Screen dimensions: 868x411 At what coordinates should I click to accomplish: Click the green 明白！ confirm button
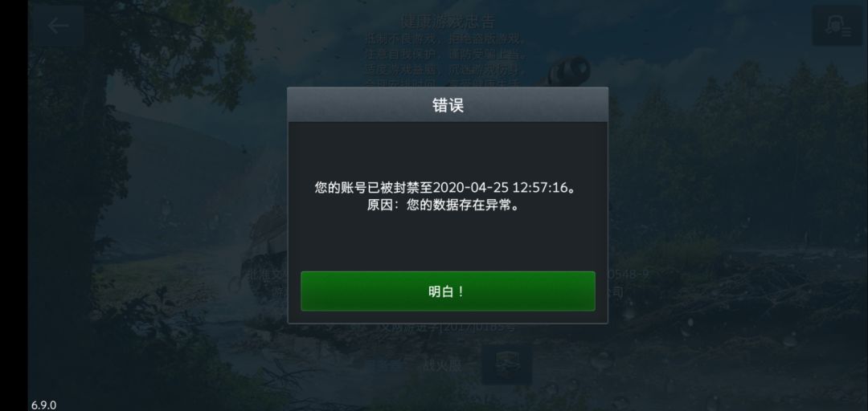tap(448, 291)
